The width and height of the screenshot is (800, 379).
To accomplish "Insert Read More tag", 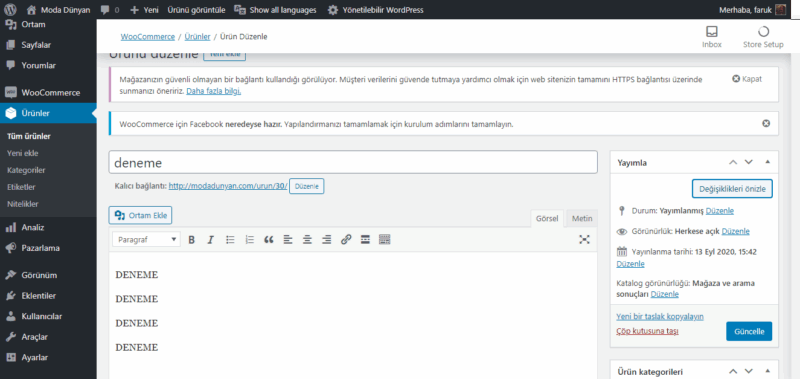I will pyautogui.click(x=365, y=239).
